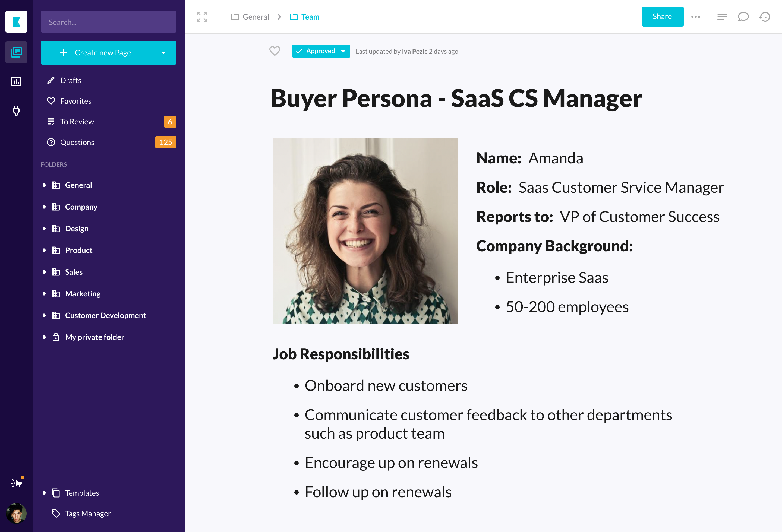Click the Share button
Viewport: 782px width, 532px height.
coord(662,17)
